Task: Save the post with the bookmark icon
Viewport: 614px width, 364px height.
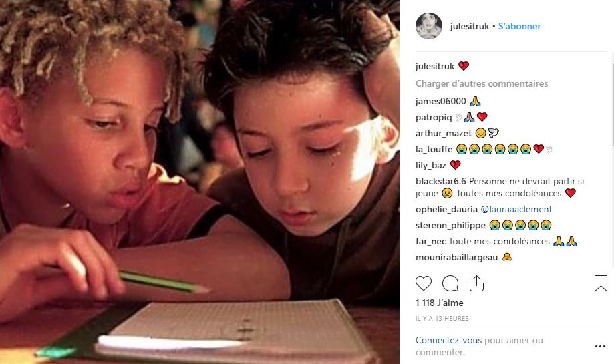Action: (x=601, y=283)
